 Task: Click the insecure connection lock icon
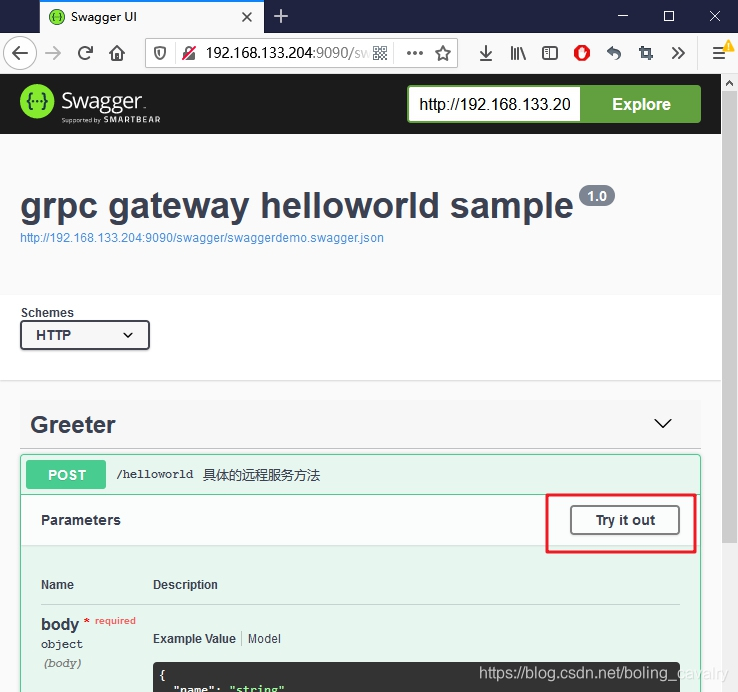(189, 53)
